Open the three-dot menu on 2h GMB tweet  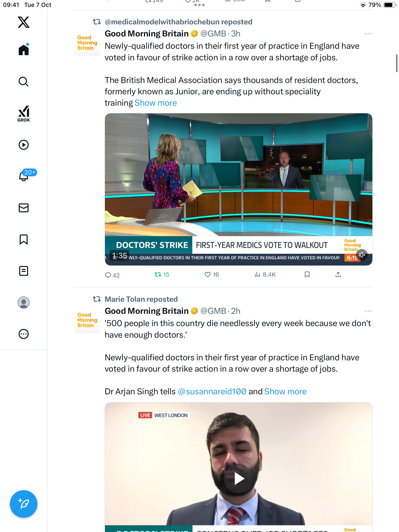[x=368, y=311]
